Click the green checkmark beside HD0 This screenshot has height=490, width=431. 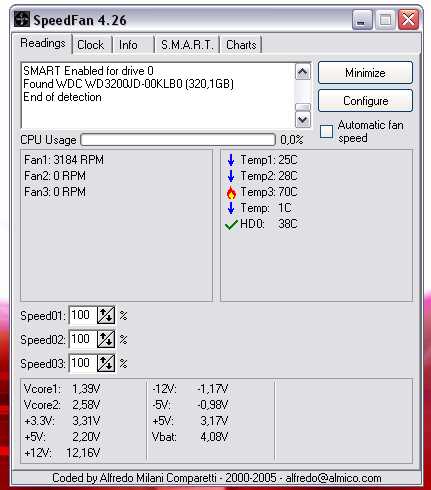[x=231, y=225]
